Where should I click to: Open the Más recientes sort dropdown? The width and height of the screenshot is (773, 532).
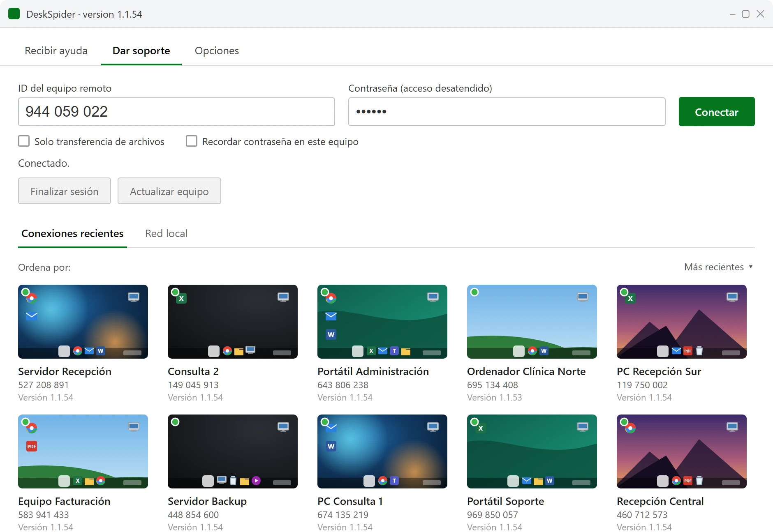[x=719, y=267]
